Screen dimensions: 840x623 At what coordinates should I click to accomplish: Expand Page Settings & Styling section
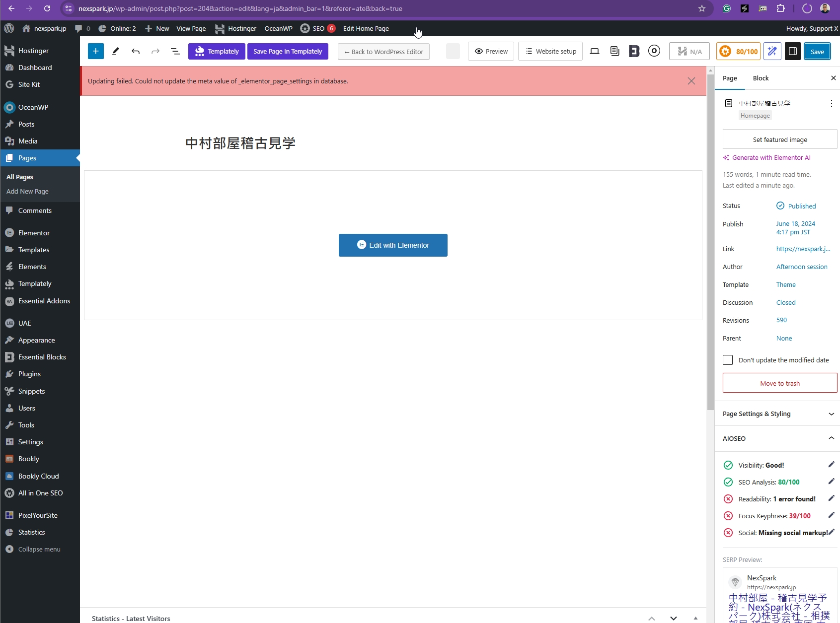pyautogui.click(x=778, y=414)
